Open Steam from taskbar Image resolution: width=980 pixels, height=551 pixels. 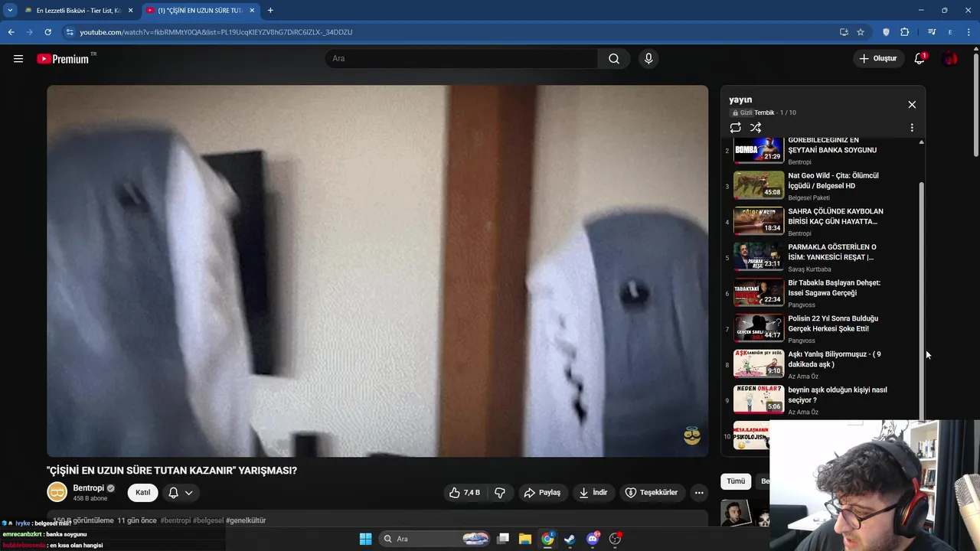pyautogui.click(x=570, y=539)
